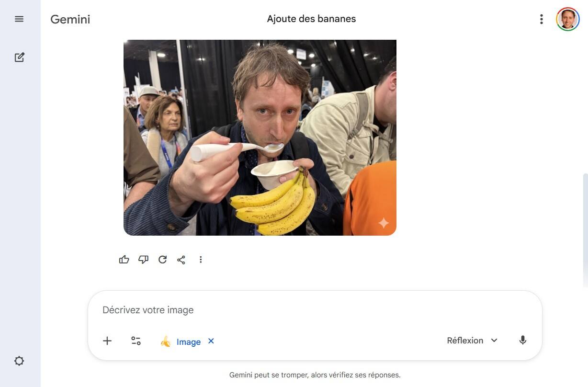Open the generated banana image
Screen dimensions: 588x387
(x=260, y=137)
